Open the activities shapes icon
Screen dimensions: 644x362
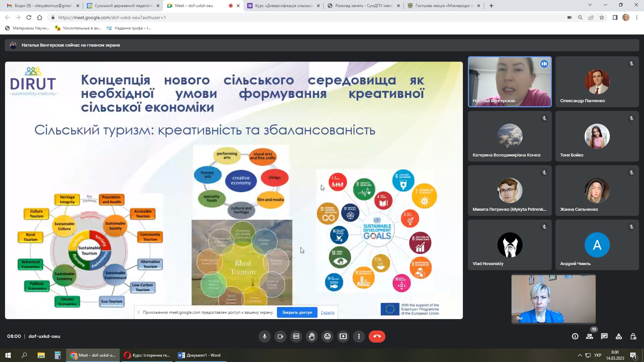619,336
